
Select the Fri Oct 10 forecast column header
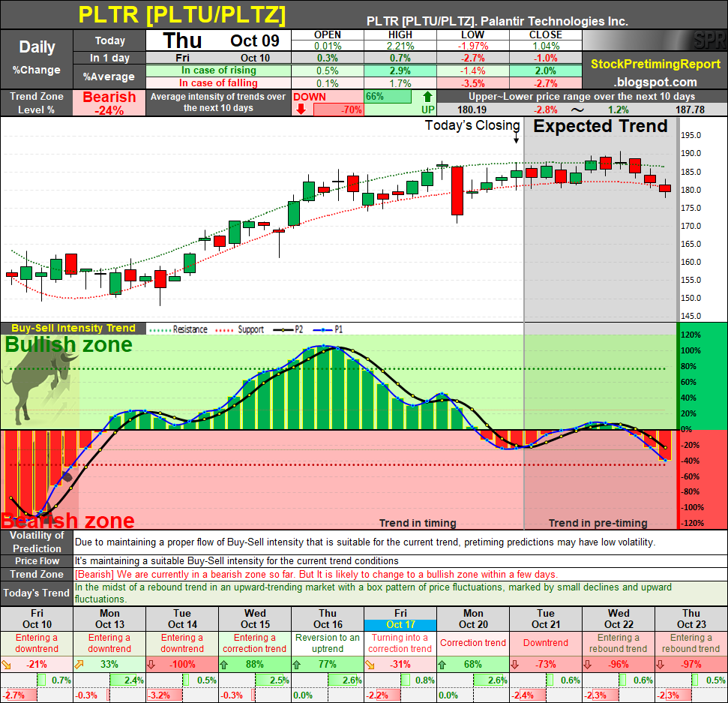tap(37, 619)
